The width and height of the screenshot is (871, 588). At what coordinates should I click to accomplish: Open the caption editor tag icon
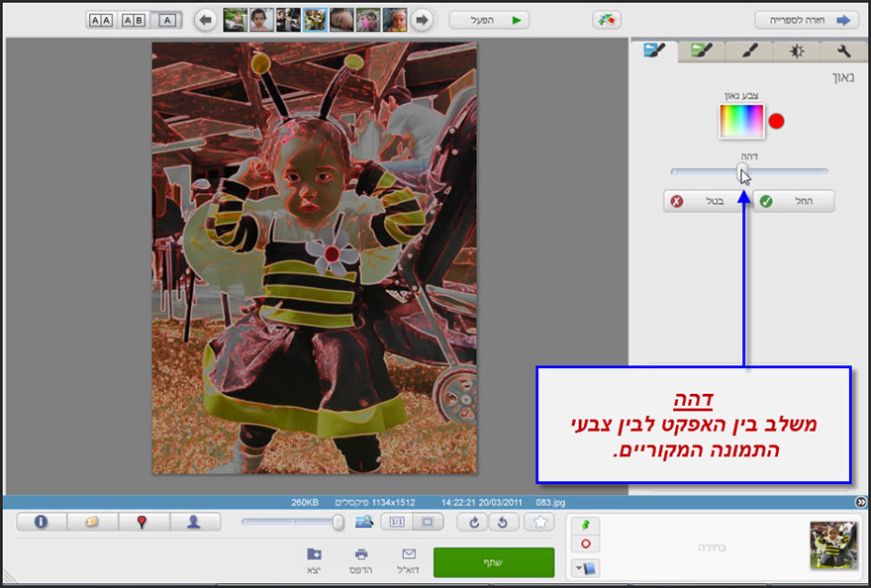(x=93, y=522)
